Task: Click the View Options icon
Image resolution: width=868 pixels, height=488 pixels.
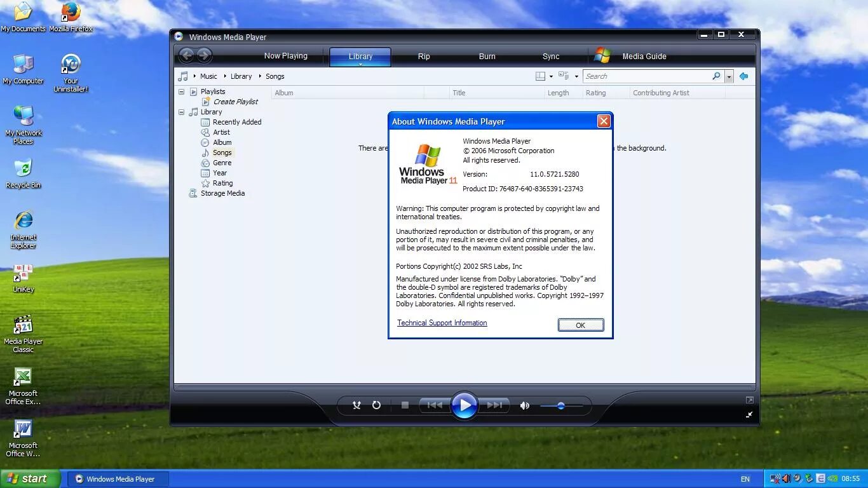Action: point(564,76)
